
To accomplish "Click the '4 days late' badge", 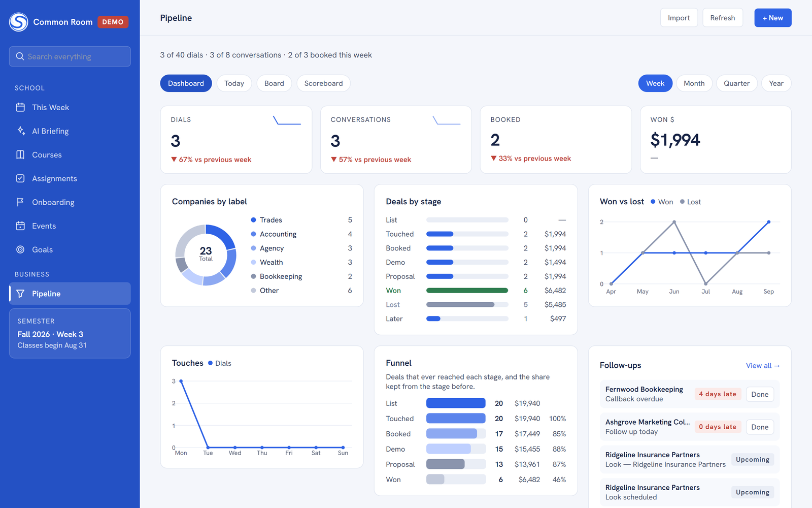I will point(718,394).
